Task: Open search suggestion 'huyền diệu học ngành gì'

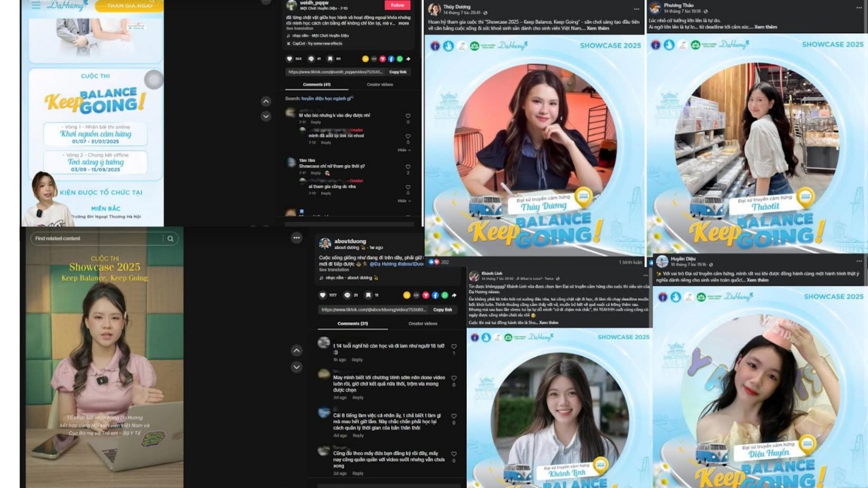Action: click(x=327, y=99)
